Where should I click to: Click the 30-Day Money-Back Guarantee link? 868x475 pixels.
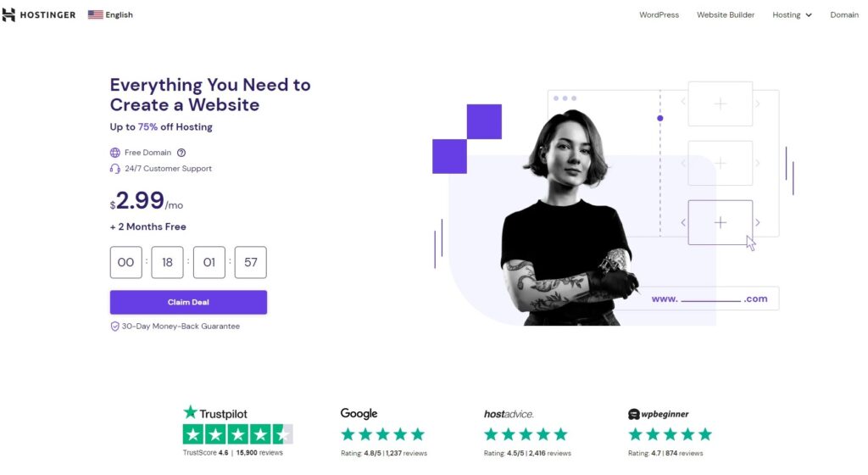point(181,327)
